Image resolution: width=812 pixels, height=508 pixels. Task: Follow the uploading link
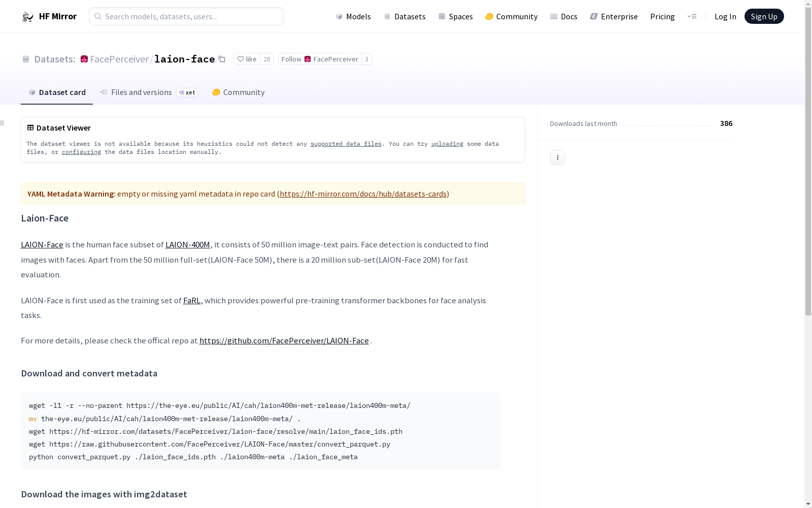[x=447, y=144]
